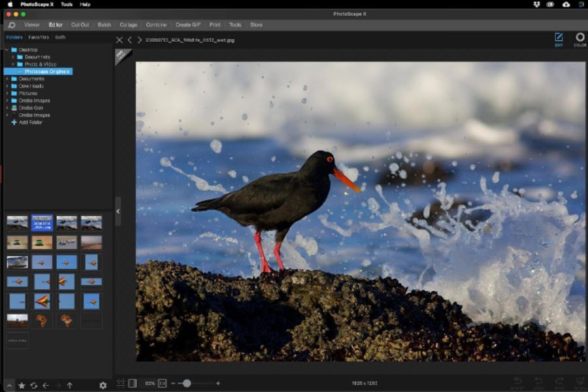Click the corner ribbon badge on image area
The image size is (588, 392).
[122, 56]
